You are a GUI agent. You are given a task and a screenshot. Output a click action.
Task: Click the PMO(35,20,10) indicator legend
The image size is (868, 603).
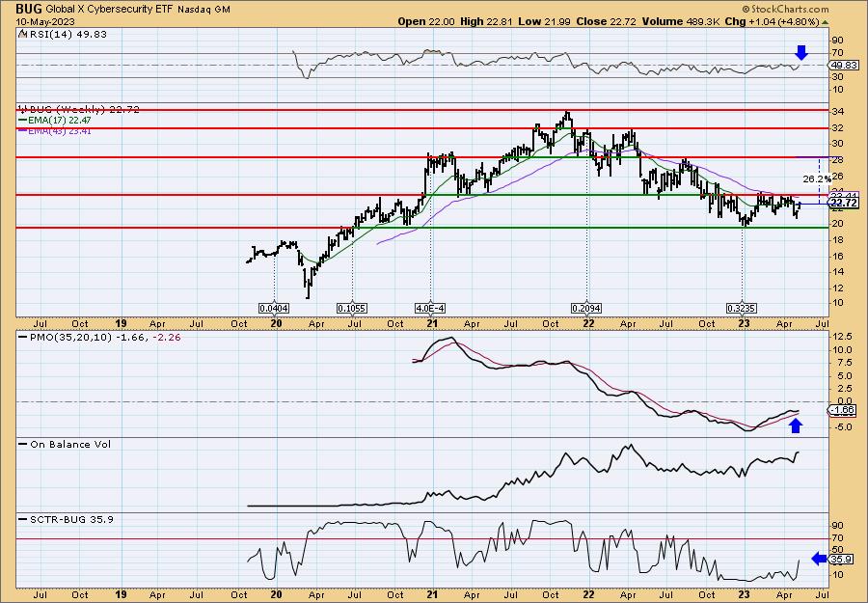[x=99, y=338]
